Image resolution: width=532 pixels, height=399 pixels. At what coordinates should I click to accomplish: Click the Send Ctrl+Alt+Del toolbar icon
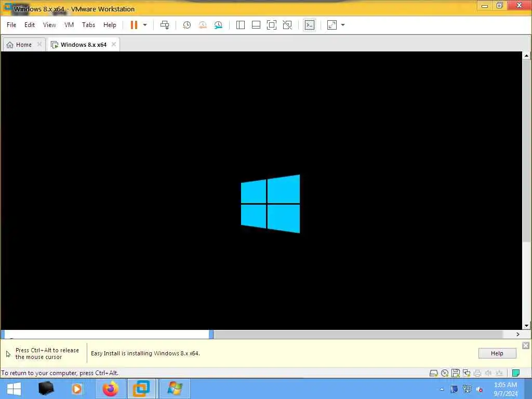[165, 25]
